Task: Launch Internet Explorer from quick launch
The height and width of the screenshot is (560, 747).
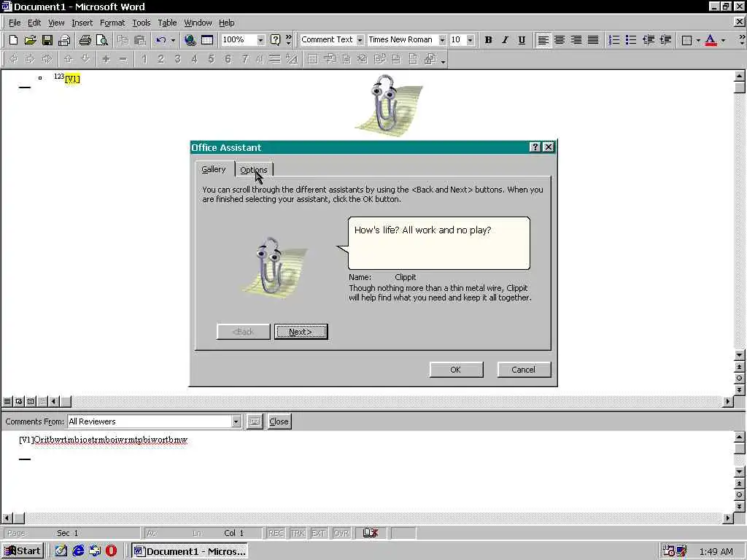Action: (78, 551)
